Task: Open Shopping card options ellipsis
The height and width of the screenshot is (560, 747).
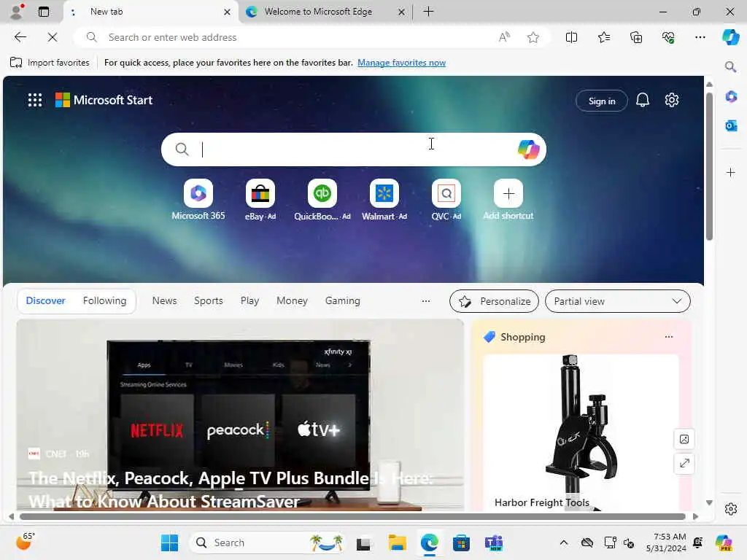Action: tap(669, 337)
